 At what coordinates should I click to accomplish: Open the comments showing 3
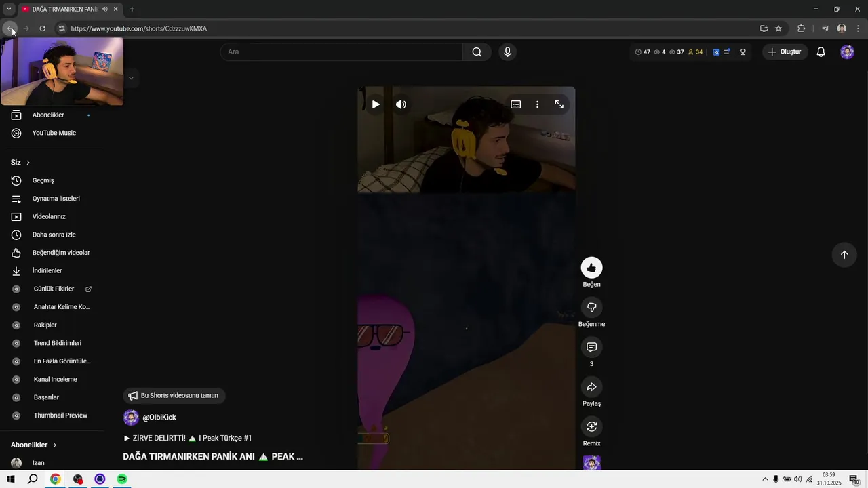591,347
